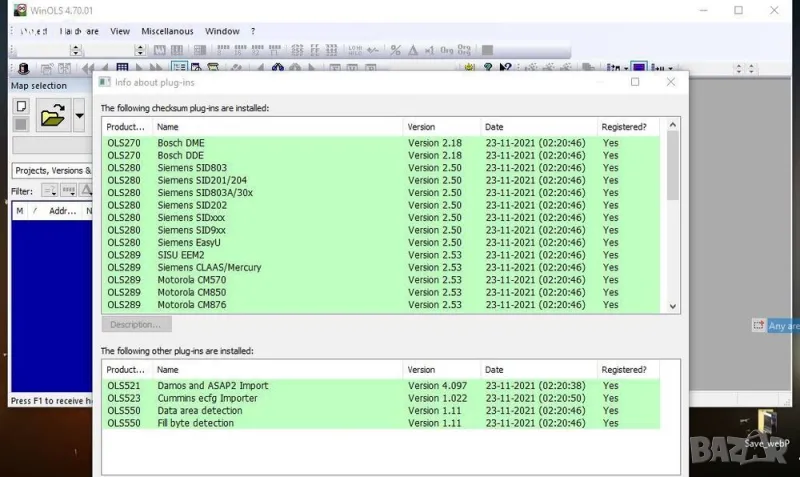This screenshot has width=800, height=477.
Task: Click the new note icon in Map selection
Action: tap(20, 107)
